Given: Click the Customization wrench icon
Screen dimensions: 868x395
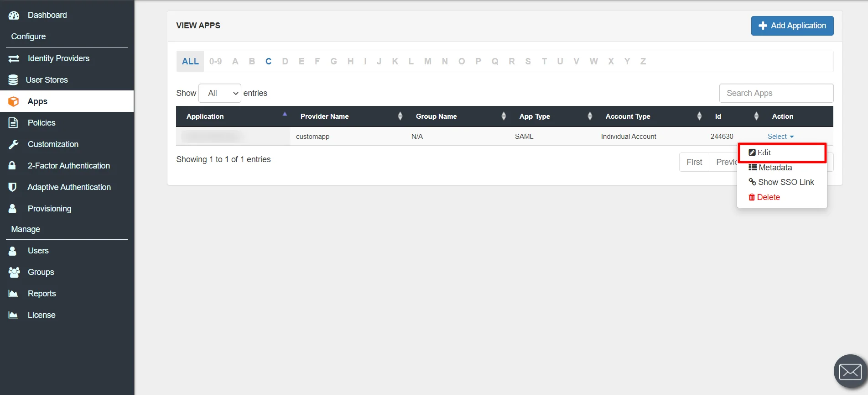Looking at the screenshot, I should (14, 144).
